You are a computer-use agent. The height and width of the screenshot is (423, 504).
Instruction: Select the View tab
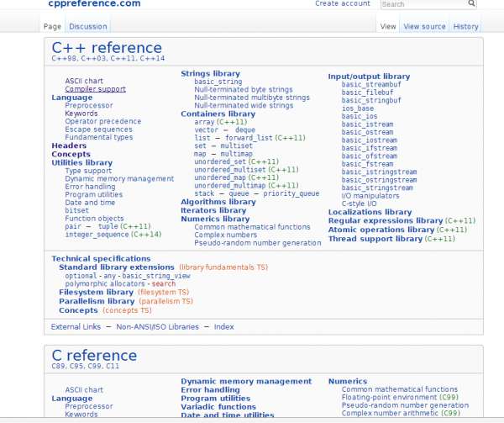click(388, 27)
